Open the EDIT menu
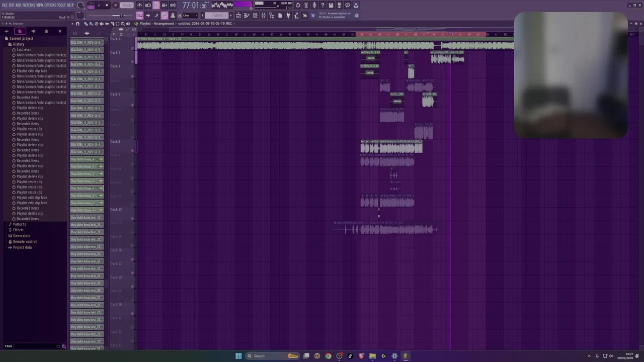The height and width of the screenshot is (362, 644). coord(12,5)
